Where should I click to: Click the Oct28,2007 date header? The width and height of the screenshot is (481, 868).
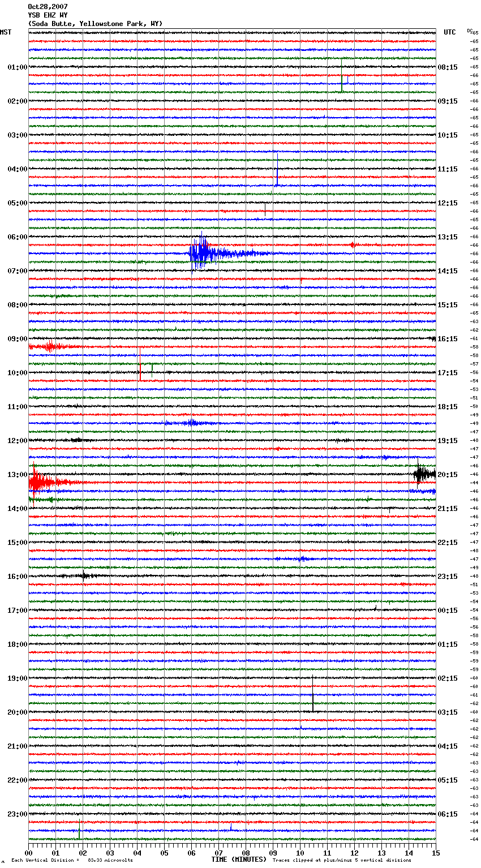click(48, 7)
